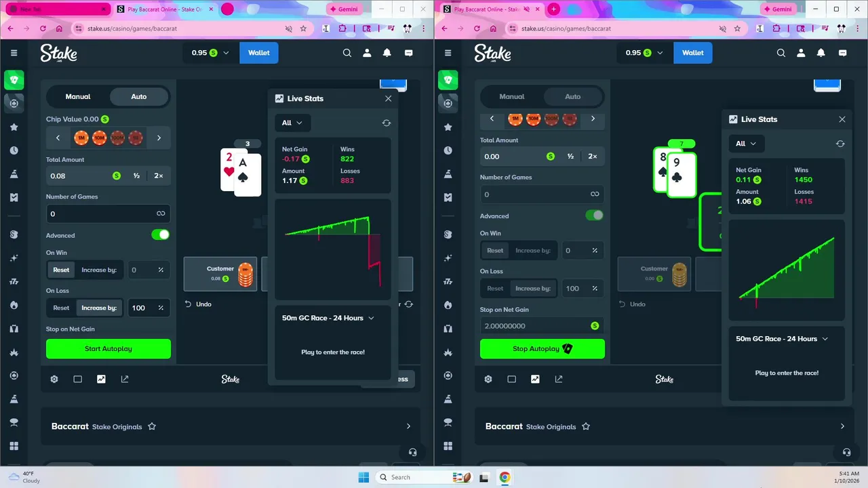Image resolution: width=868 pixels, height=488 pixels.
Task: Click the green casino cards icon in left sidebar
Action: coord(14,80)
